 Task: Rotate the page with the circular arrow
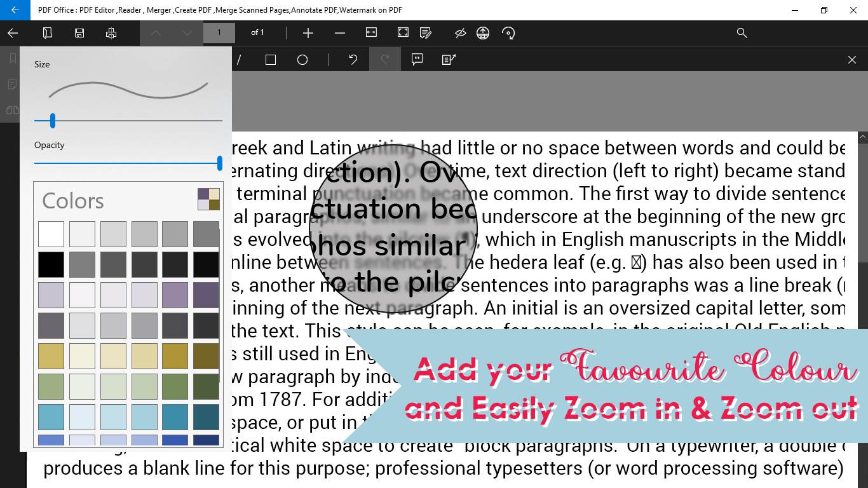pyautogui.click(x=508, y=33)
